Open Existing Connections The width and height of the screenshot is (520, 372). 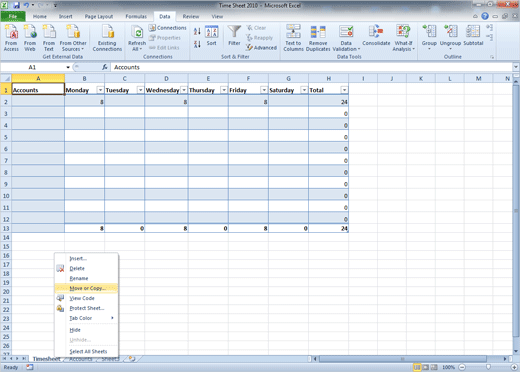(x=107, y=38)
